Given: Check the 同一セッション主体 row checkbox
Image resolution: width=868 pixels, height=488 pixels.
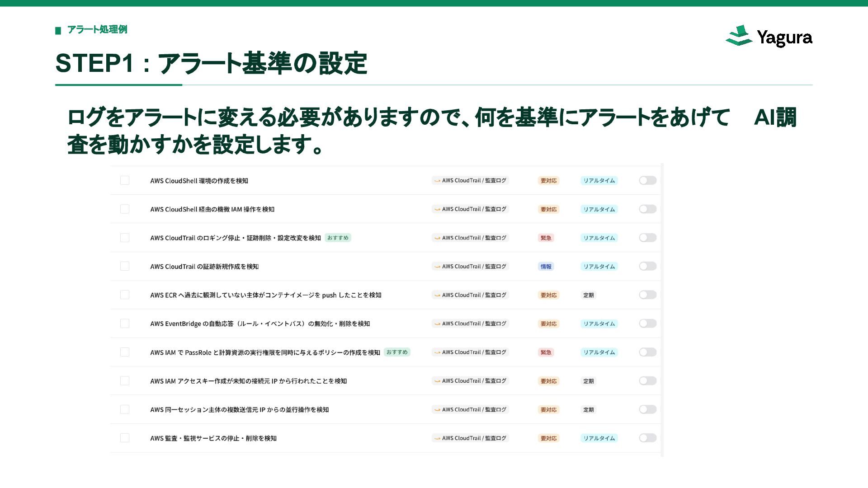Looking at the screenshot, I should (x=125, y=409).
